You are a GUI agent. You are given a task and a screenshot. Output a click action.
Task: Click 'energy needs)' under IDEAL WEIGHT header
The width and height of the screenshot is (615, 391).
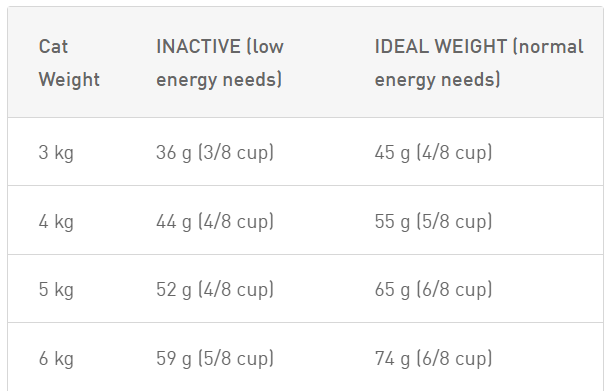437,80
